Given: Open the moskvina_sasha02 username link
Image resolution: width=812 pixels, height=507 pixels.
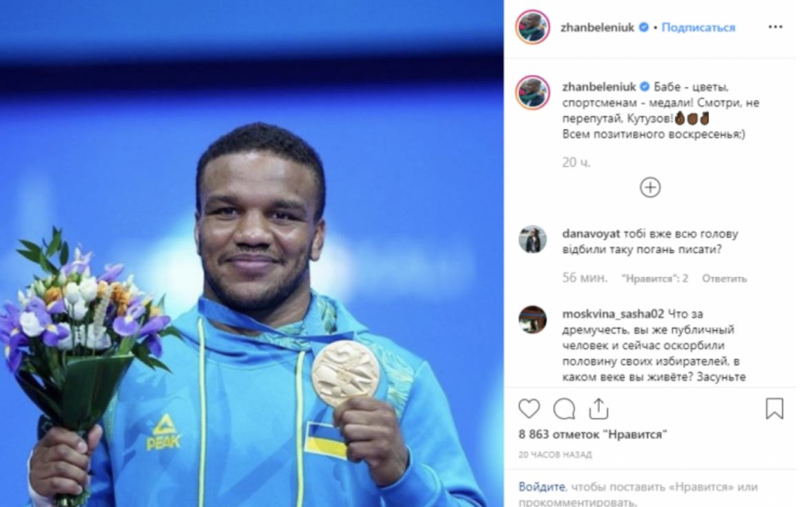Looking at the screenshot, I should click(x=613, y=314).
